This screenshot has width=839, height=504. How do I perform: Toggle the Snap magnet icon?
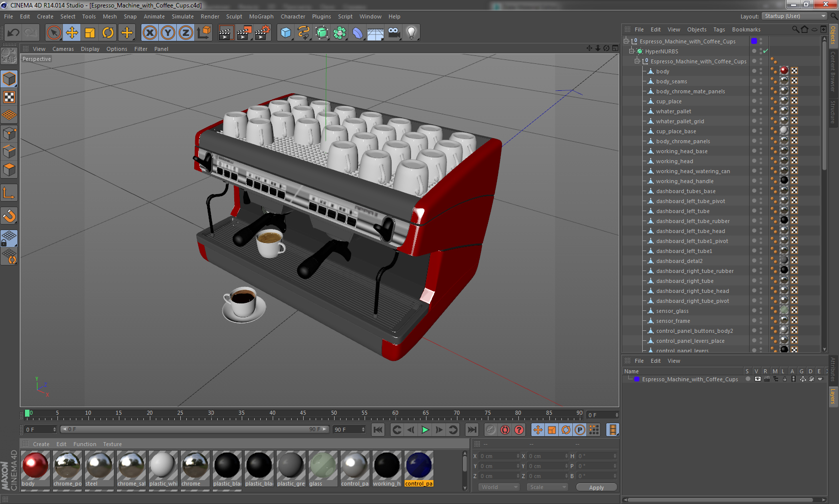coord(9,216)
